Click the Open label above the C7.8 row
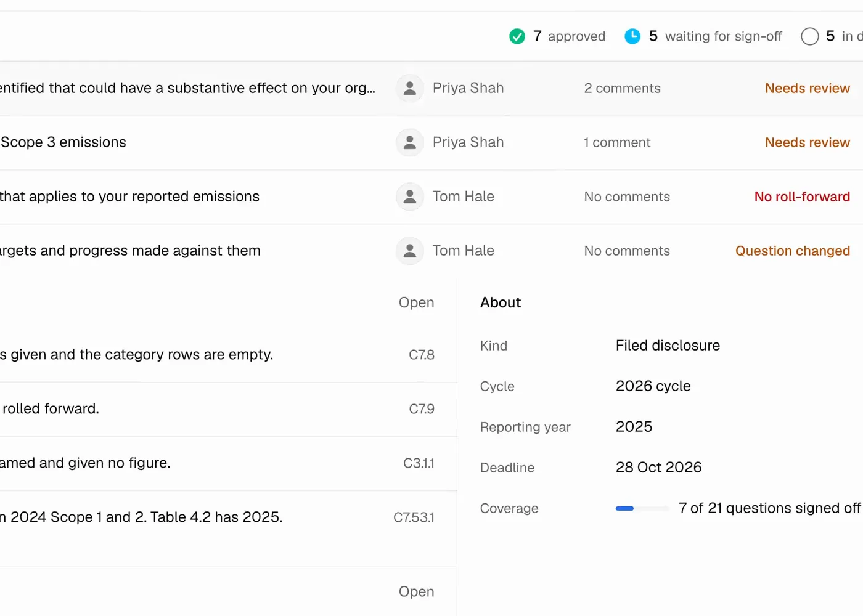 coord(417,302)
